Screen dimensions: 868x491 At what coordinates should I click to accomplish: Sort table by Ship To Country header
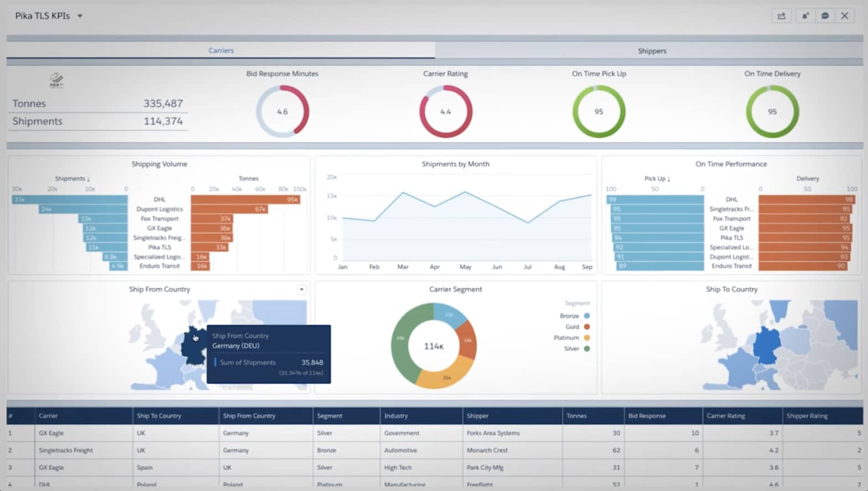point(176,416)
